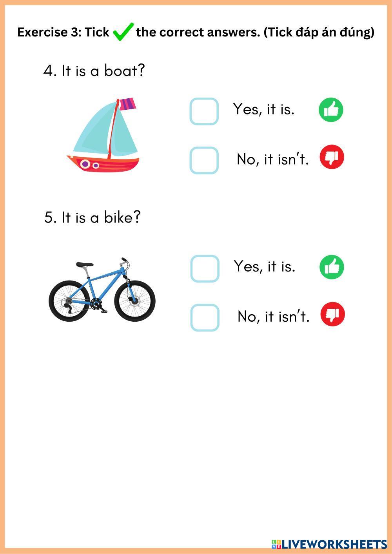The image size is (392, 554).
Task: Click the "No, it isn't." text under question 4
Action: (273, 159)
